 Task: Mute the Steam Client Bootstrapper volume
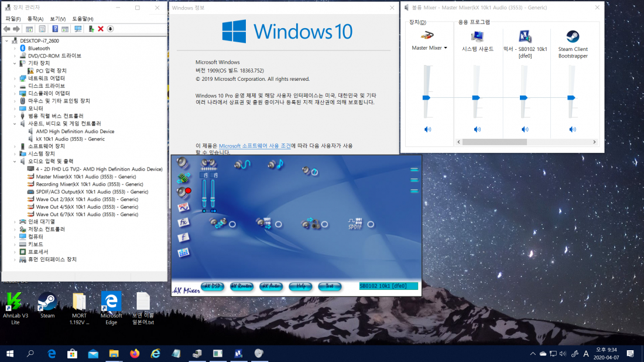pyautogui.click(x=572, y=129)
